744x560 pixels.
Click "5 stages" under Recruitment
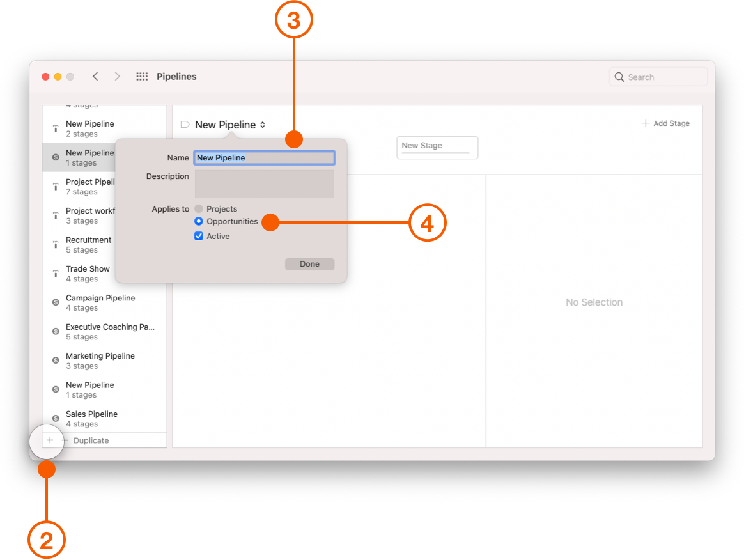pyautogui.click(x=82, y=250)
